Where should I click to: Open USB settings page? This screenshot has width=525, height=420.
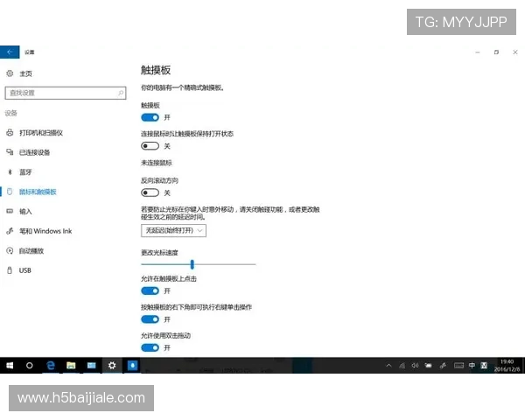click(24, 270)
